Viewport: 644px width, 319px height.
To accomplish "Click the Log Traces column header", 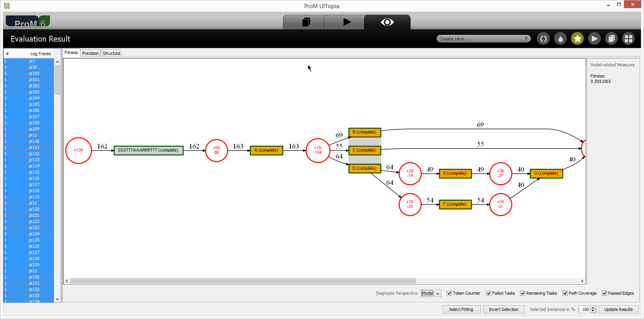I will pyautogui.click(x=41, y=54).
